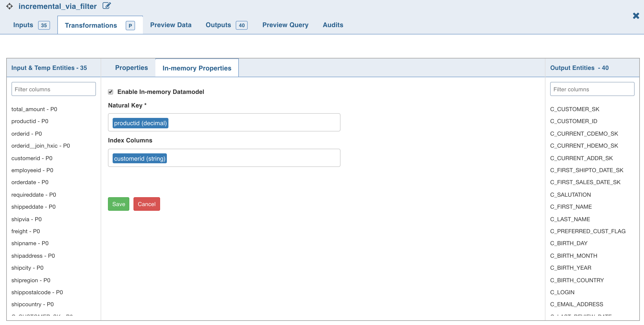Click the 35 badge on Inputs
The height and width of the screenshot is (325, 644).
tap(44, 25)
